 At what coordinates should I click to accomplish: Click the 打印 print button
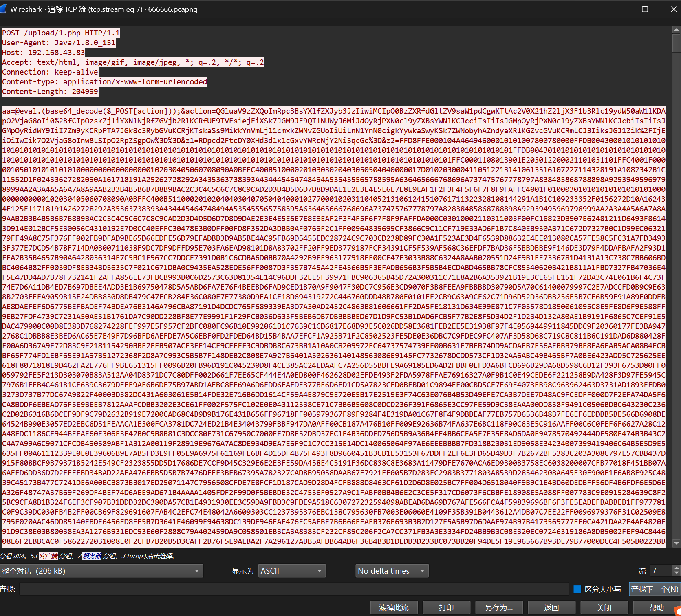[x=447, y=607]
